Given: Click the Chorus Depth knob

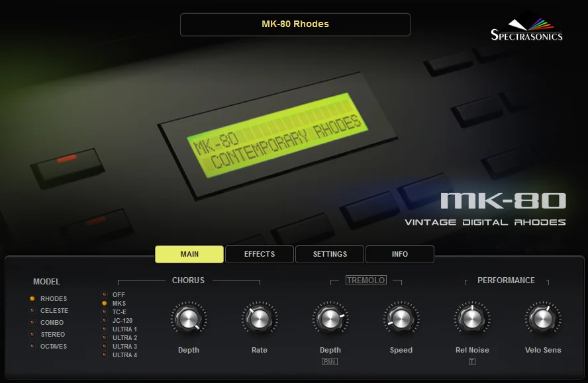Looking at the screenshot, I should pyautogui.click(x=189, y=319).
